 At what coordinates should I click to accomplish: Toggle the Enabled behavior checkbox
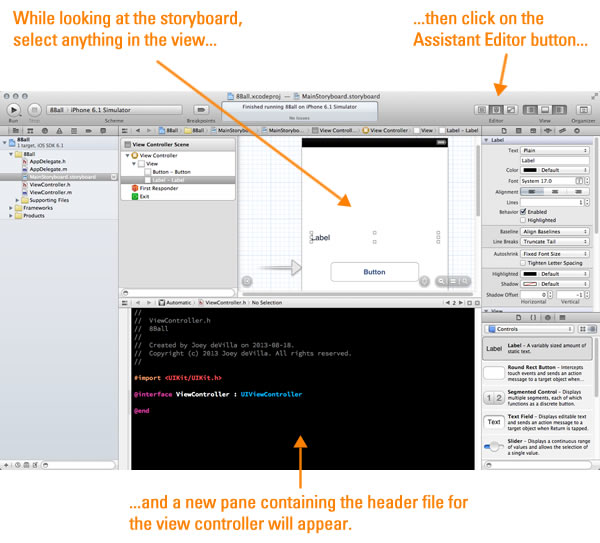click(x=523, y=212)
